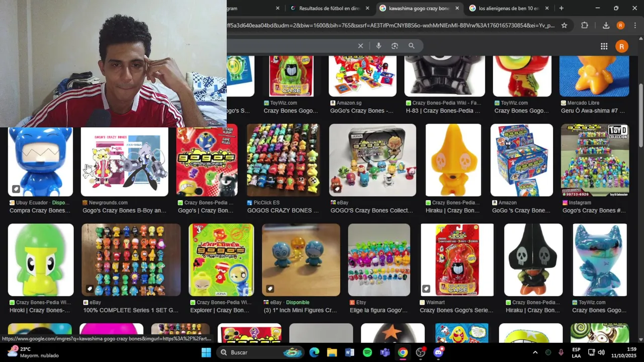Viewport: 644px width, 362px height.
Task: Expand the hidden system tray icons
Action: (535, 352)
